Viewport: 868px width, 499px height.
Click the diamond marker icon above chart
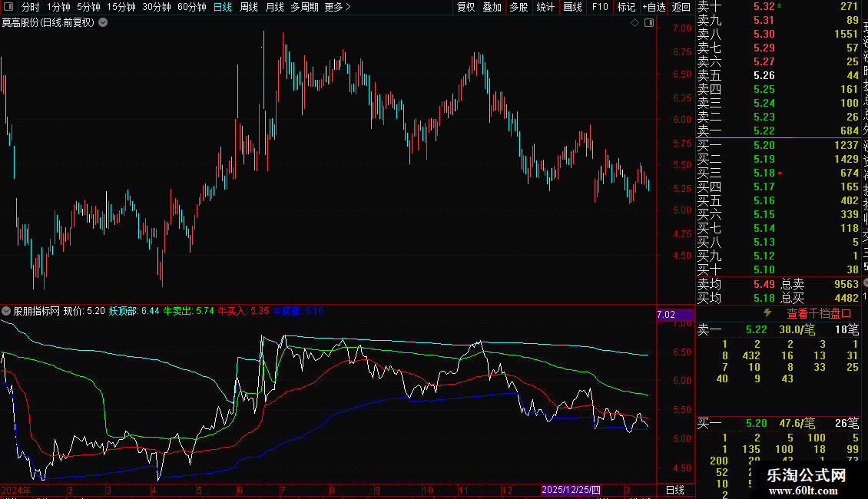point(635,23)
